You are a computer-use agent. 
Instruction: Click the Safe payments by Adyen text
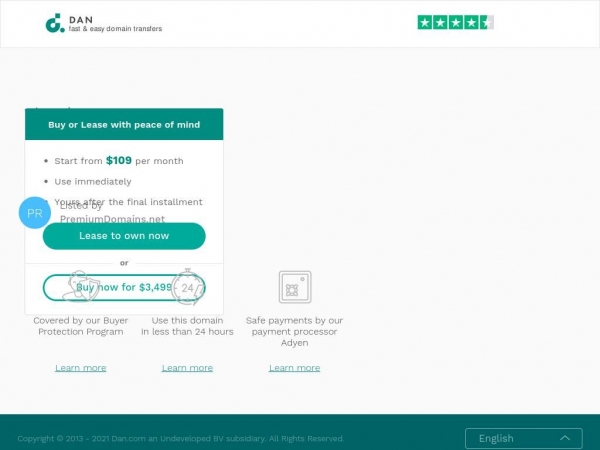(x=294, y=331)
